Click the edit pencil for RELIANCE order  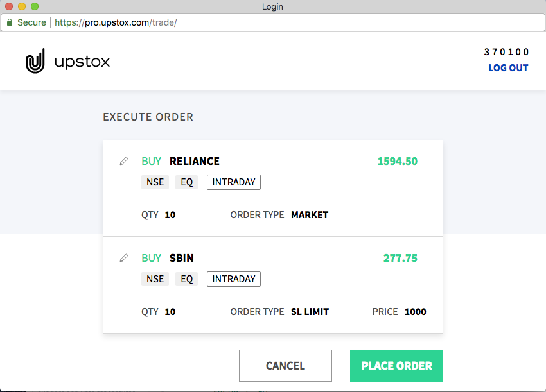click(124, 161)
